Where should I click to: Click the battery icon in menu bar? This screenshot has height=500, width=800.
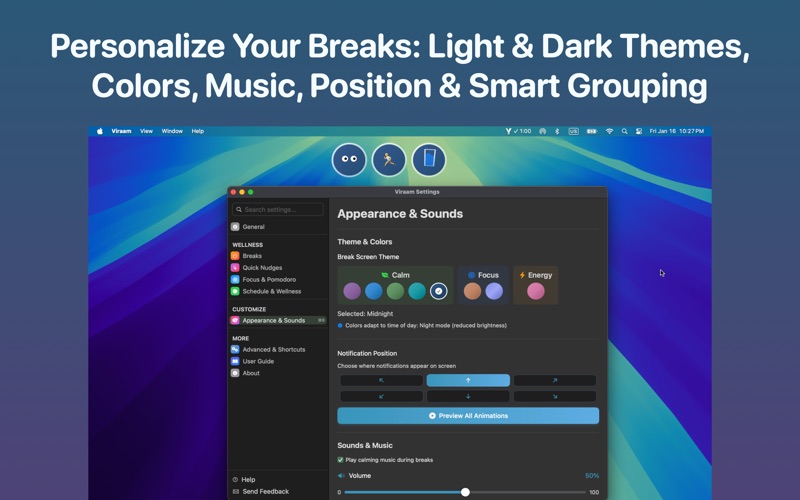592,131
